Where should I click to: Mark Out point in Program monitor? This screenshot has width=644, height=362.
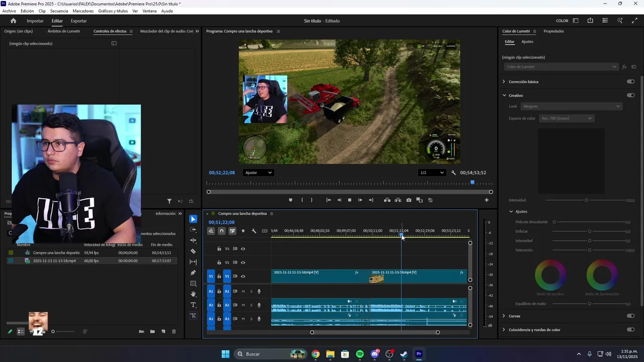(x=311, y=200)
